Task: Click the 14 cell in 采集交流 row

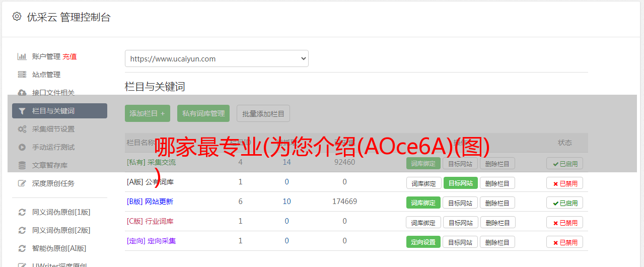Action: tap(287, 162)
